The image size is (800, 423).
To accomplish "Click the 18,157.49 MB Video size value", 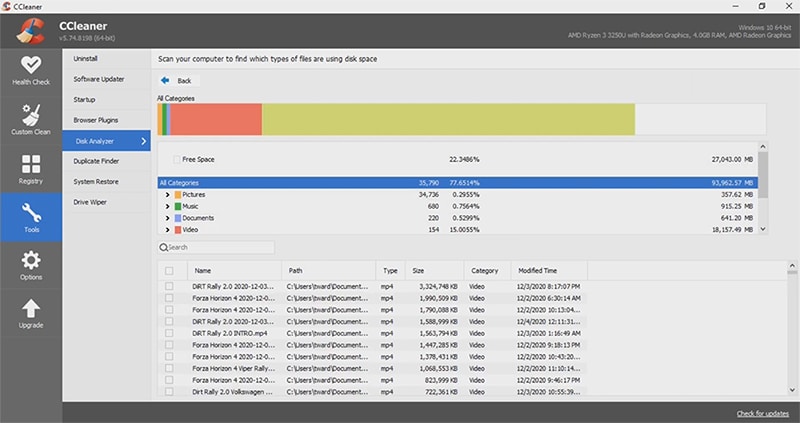I will pyautogui.click(x=732, y=230).
